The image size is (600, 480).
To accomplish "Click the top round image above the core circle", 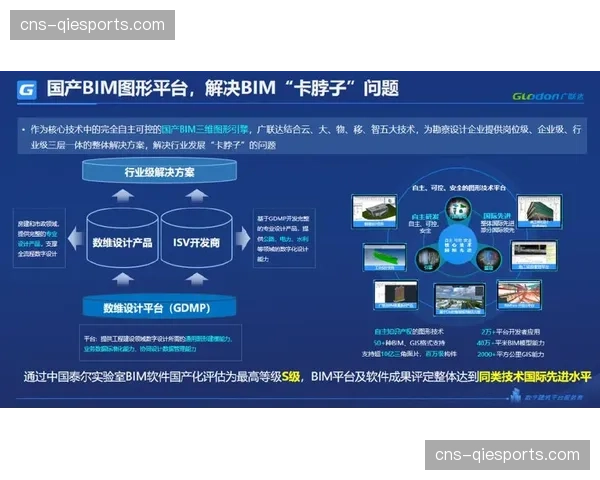I will click(458, 209).
